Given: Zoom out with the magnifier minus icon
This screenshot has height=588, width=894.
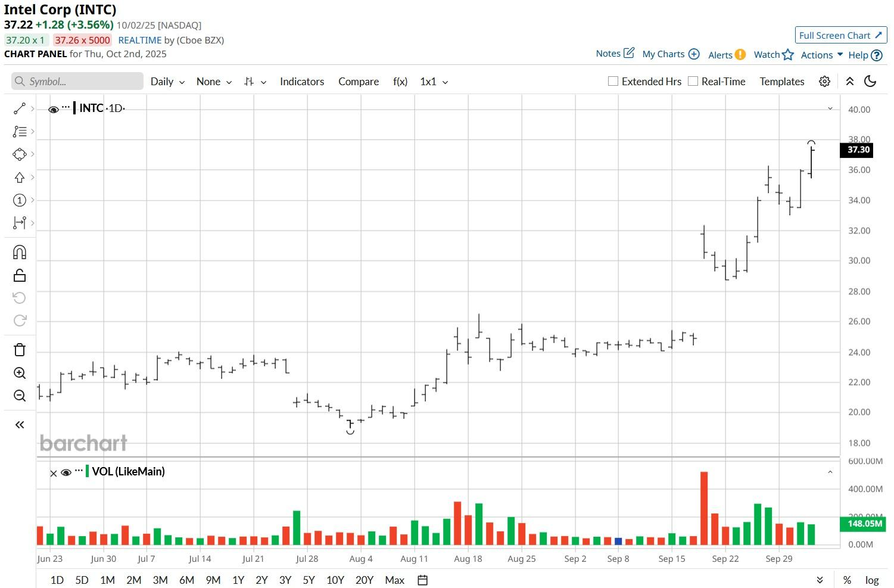Looking at the screenshot, I should coord(20,396).
